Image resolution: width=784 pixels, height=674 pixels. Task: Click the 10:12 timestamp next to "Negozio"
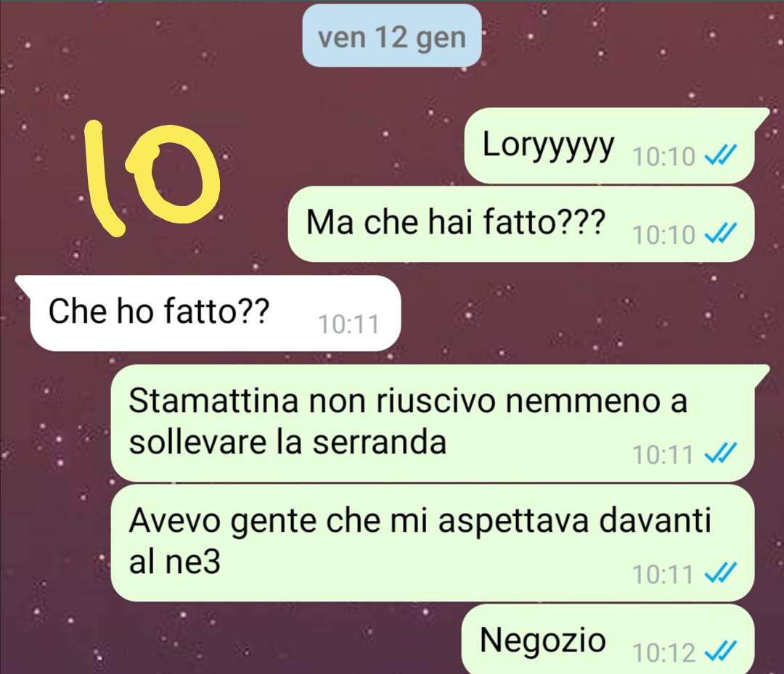663,653
